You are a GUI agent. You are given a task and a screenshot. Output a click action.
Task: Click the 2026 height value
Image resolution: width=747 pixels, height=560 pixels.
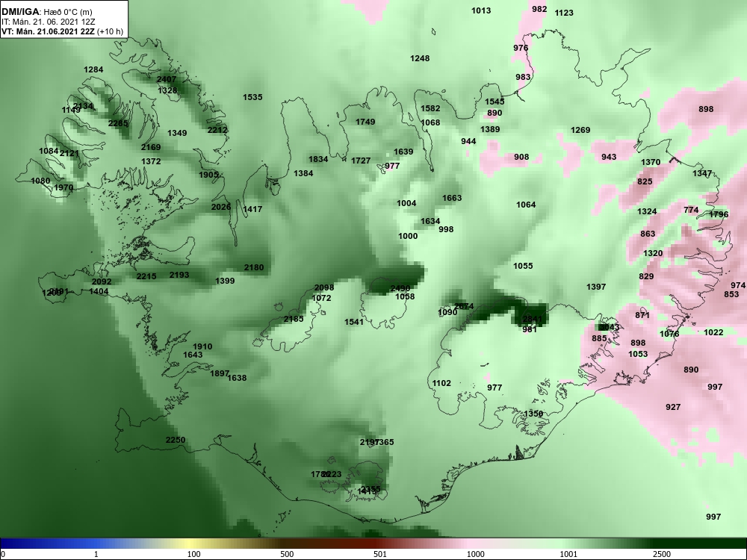221,207
